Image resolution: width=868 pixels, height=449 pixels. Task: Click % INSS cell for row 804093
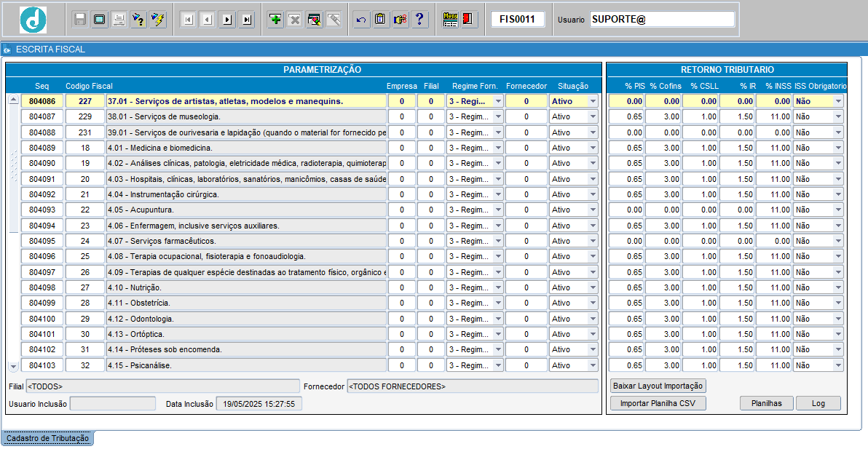[773, 210]
